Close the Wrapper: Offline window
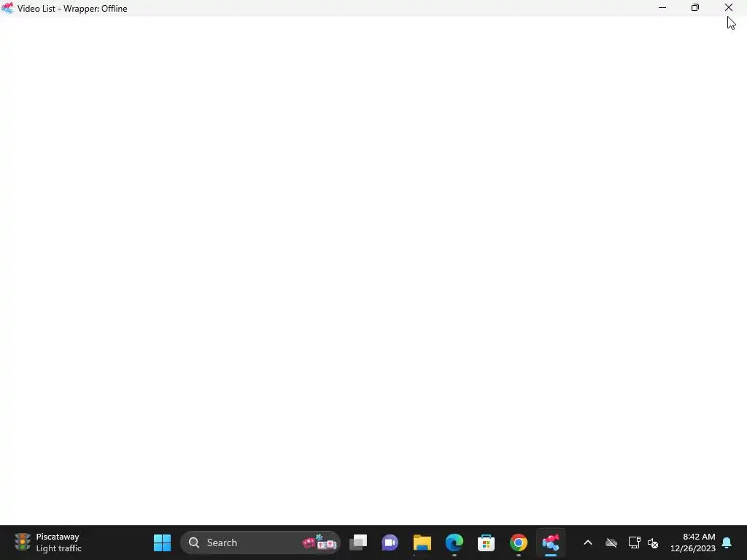This screenshot has height=560, width=747. [x=729, y=7]
